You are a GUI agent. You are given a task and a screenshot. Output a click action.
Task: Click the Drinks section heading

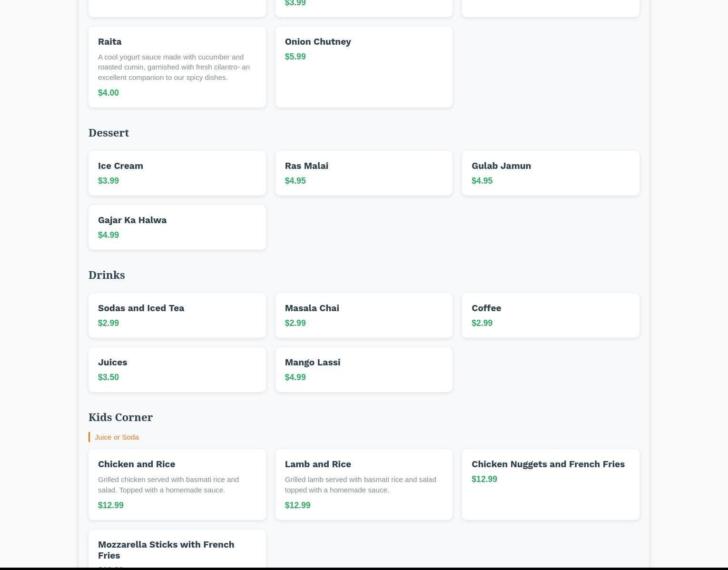click(107, 275)
